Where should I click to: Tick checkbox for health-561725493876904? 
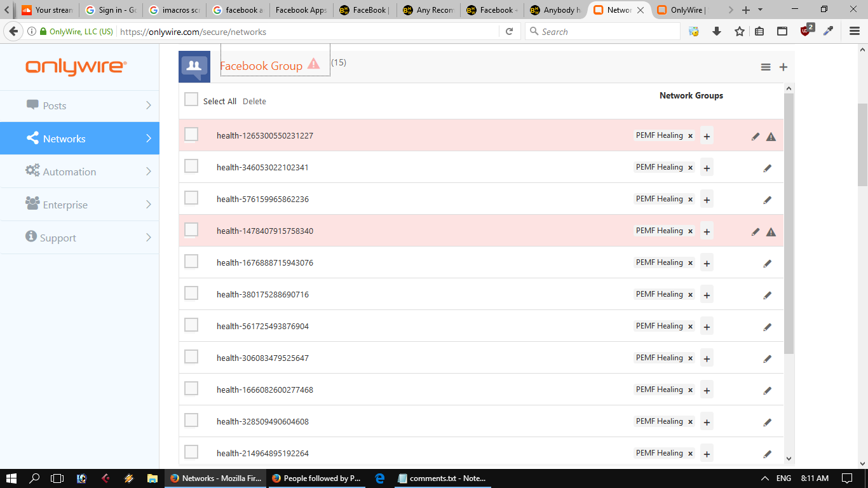pos(191,325)
